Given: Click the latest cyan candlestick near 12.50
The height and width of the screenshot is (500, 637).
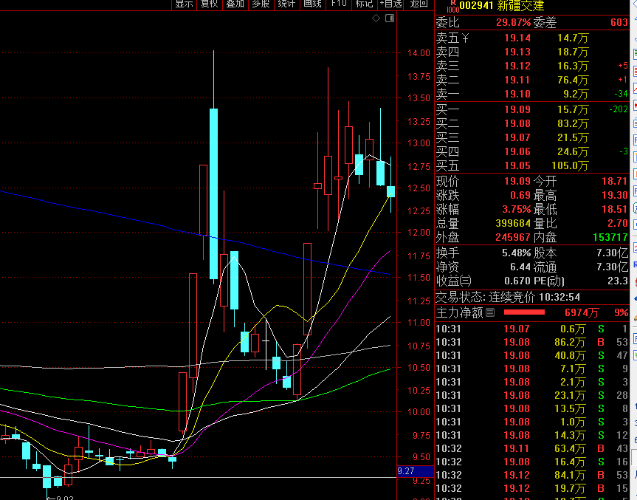Looking at the screenshot, I should click(x=391, y=191).
